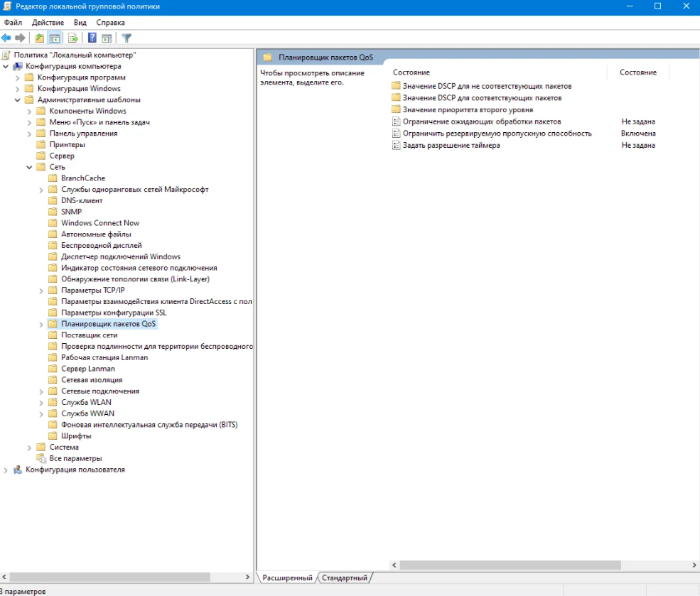Select 'DNS-клиент' in the tree
The height and width of the screenshot is (596, 700).
82,200
